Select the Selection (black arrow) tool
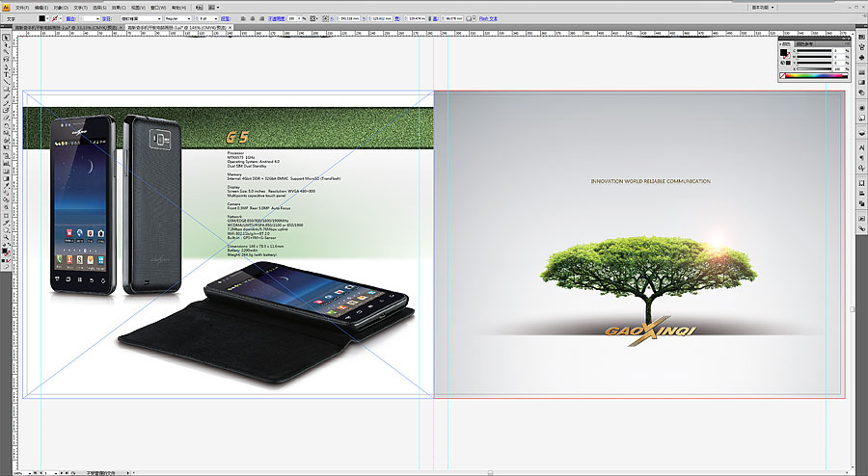The height and width of the screenshot is (476, 868). click(x=6, y=38)
